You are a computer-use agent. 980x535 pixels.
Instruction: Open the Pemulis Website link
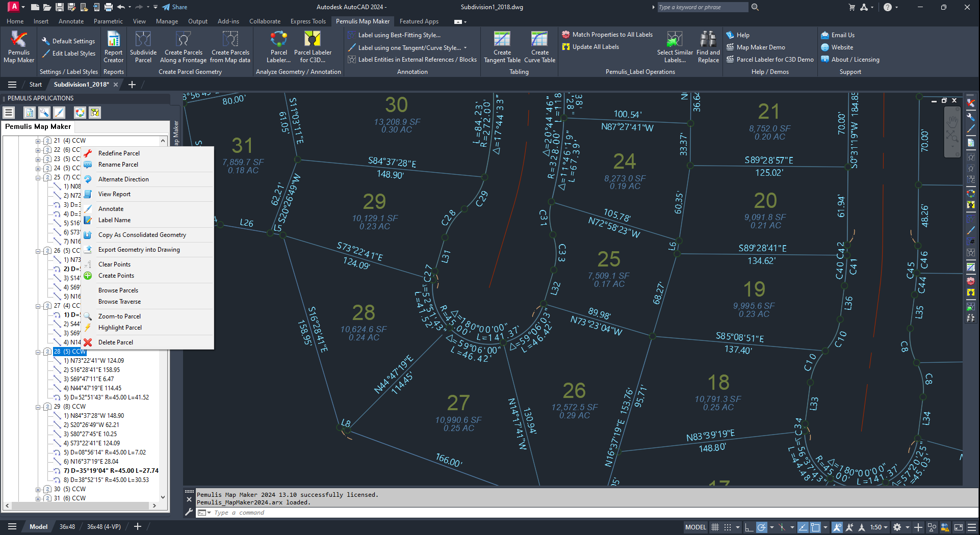[837, 47]
